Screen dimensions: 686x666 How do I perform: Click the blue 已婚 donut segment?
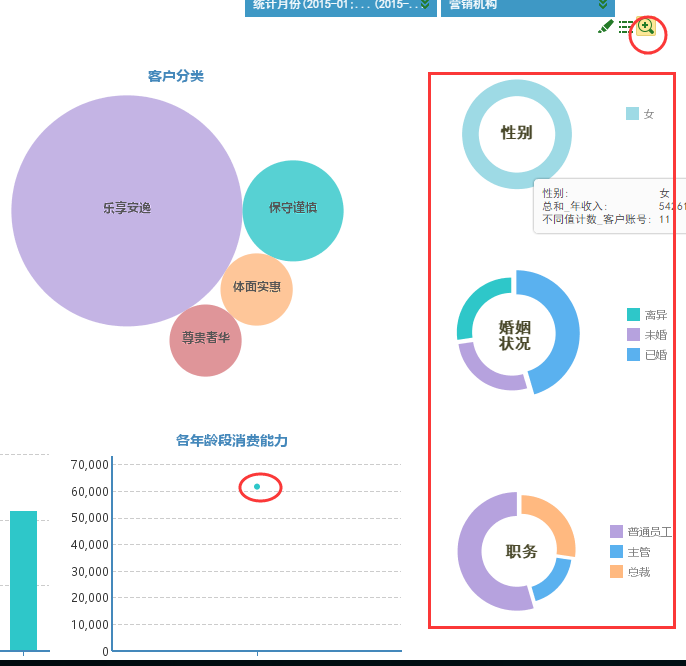click(x=567, y=333)
